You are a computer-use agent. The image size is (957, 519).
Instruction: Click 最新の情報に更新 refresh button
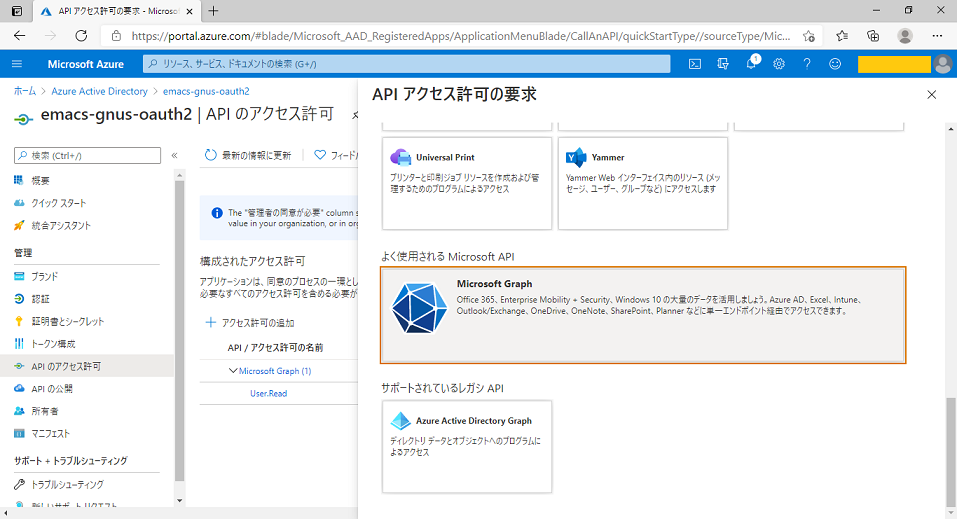(248, 156)
